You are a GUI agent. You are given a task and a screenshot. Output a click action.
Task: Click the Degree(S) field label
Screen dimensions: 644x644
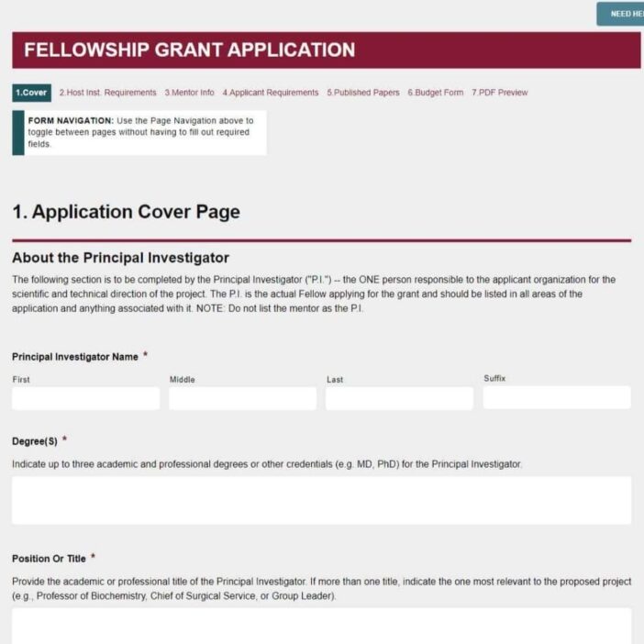[35, 441]
